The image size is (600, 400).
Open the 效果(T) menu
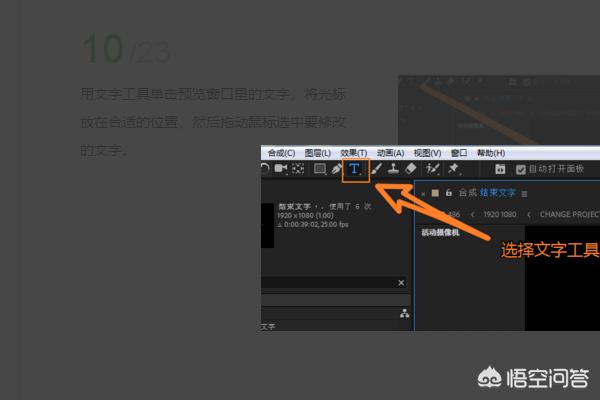354,153
